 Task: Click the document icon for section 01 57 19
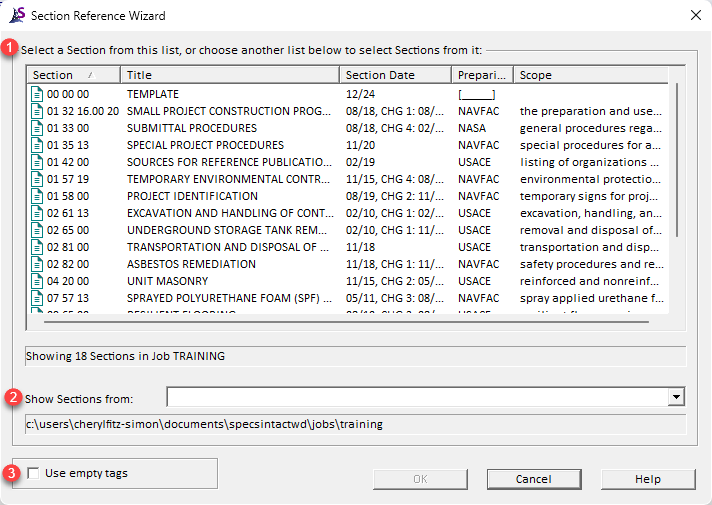point(37,179)
